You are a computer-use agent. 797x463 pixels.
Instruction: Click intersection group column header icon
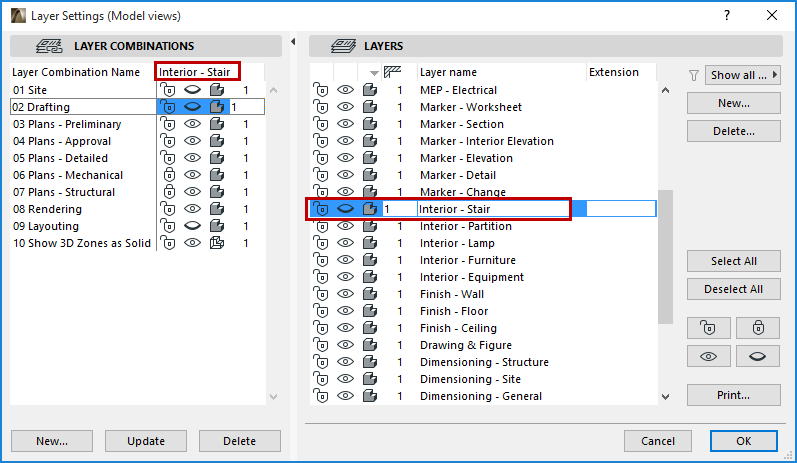(x=392, y=72)
